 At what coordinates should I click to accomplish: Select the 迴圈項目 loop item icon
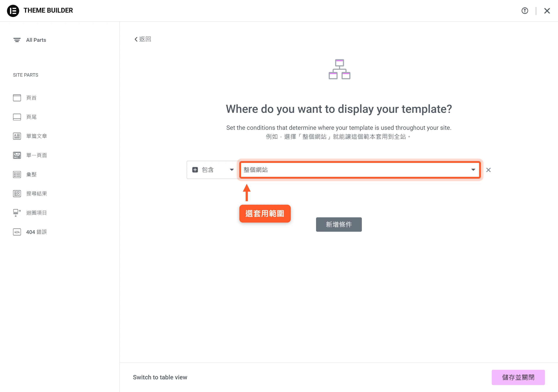(17, 213)
